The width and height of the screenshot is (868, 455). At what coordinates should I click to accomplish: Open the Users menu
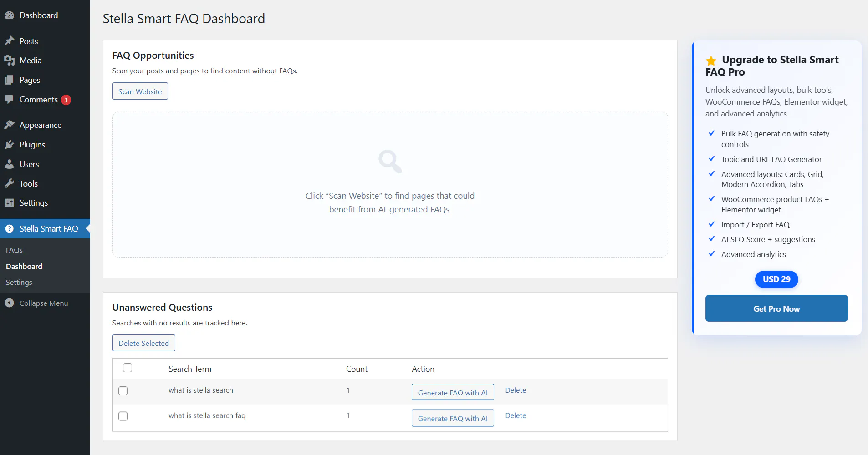point(45,164)
